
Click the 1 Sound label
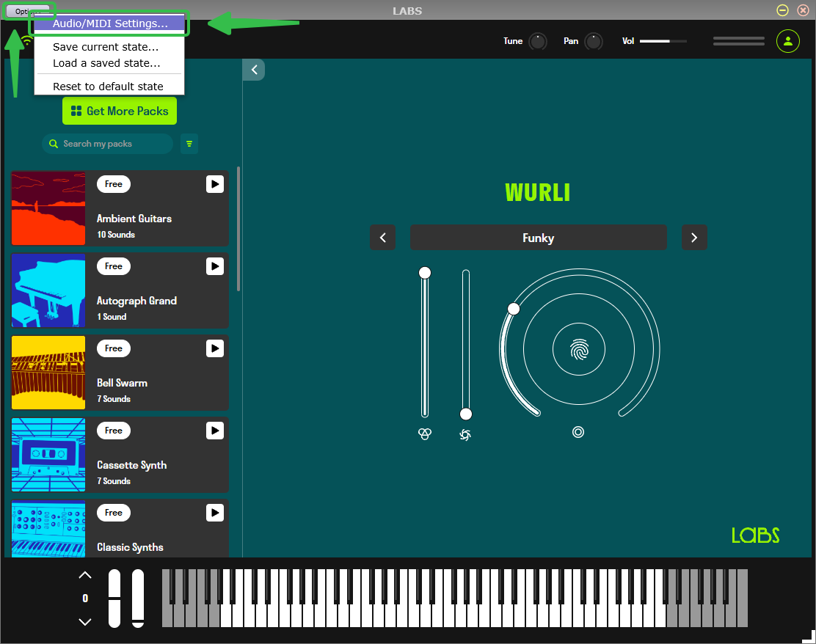pyautogui.click(x=112, y=317)
